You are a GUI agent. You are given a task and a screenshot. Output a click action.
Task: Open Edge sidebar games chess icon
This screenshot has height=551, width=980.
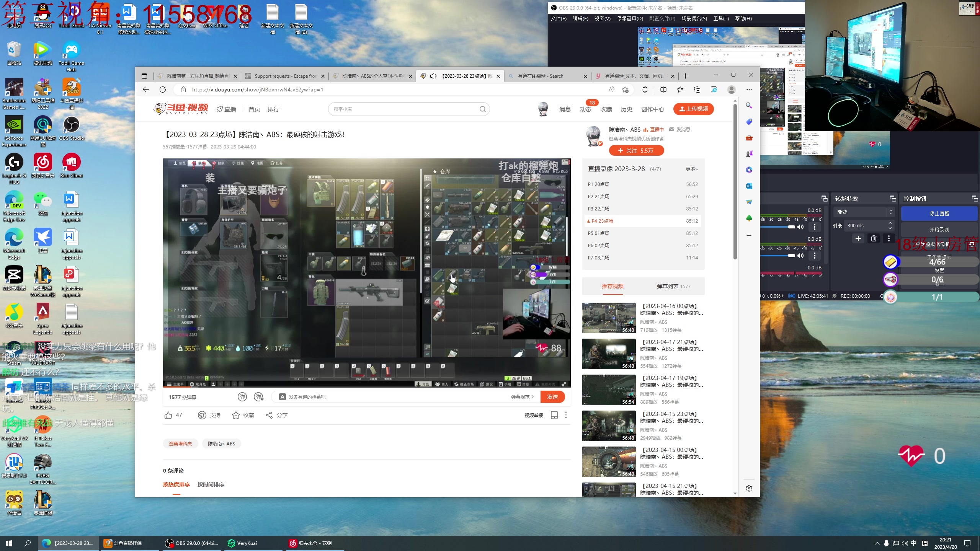pyautogui.click(x=749, y=154)
